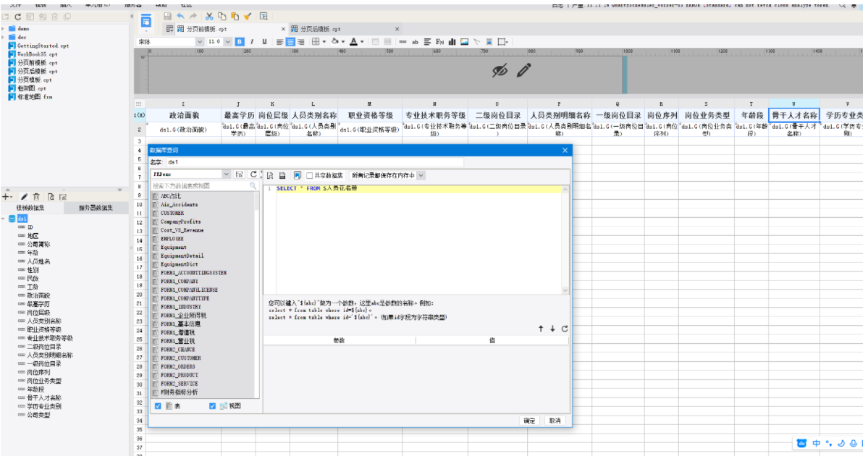Toggle the Underline formatting button
This screenshot has width=868, height=464.
click(x=265, y=41)
